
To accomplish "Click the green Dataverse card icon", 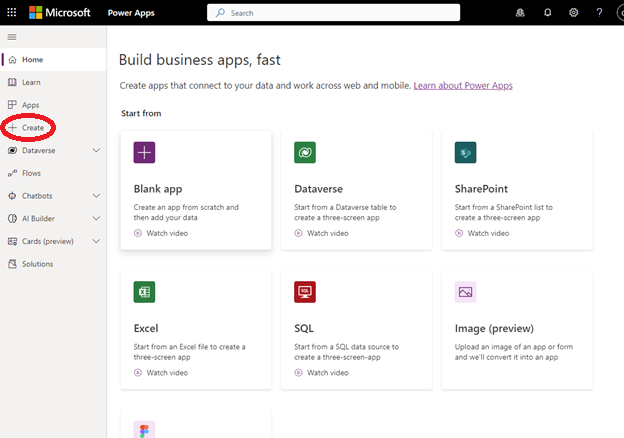I will [x=305, y=152].
